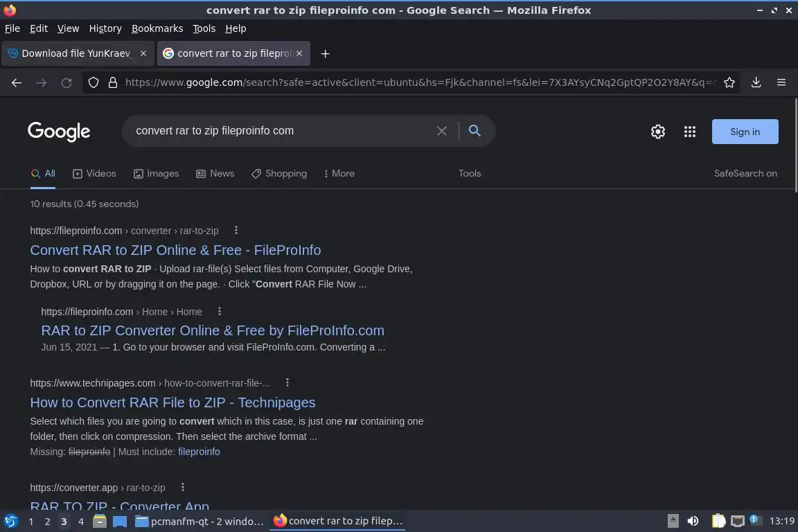
Task: Click the network monitor tray icon
Action: pyautogui.click(x=738, y=521)
